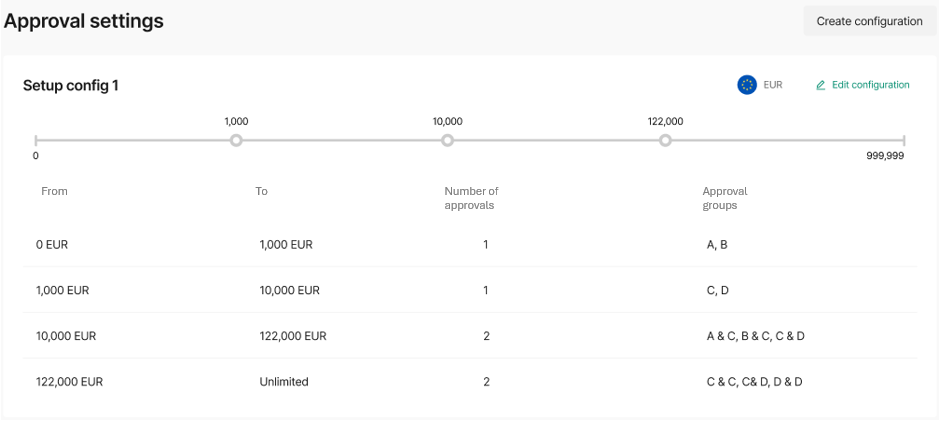Viewport: 939px width, 422px height.
Task: Click the Approval groups column header
Action: 724,198
